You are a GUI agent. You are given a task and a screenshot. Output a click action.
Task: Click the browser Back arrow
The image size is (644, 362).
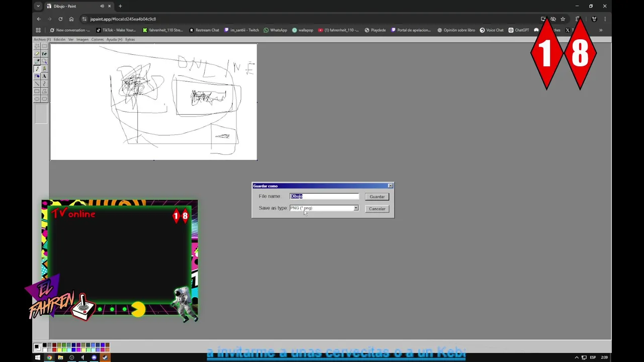click(39, 19)
